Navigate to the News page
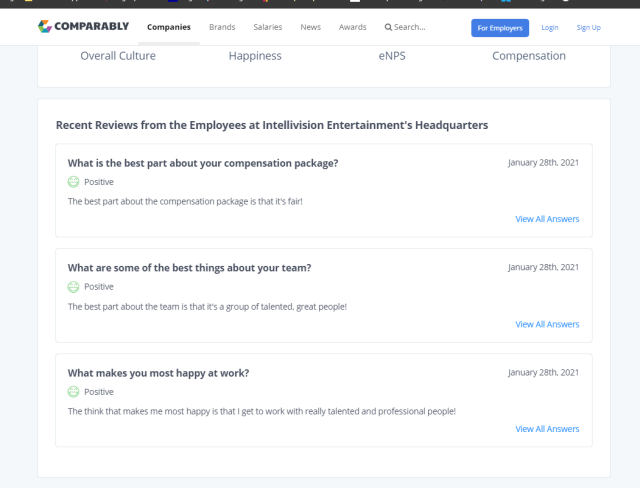The width and height of the screenshot is (640, 488). 311,27
